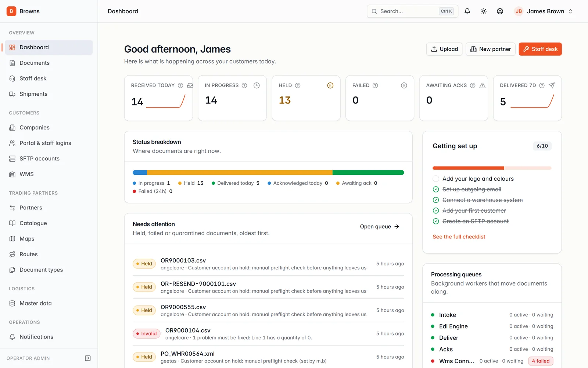Click help icon next to Received Today
Screen dimensions: 588x368
(x=180, y=85)
